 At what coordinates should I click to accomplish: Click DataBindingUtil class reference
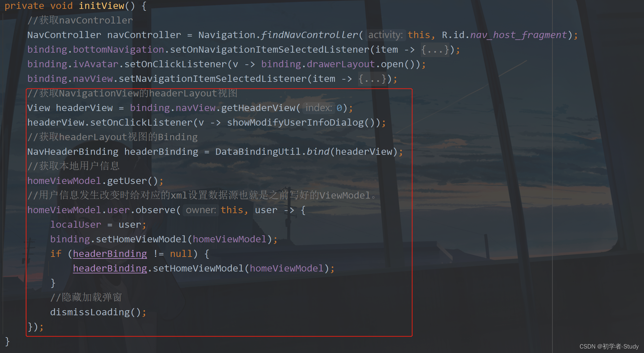258,152
